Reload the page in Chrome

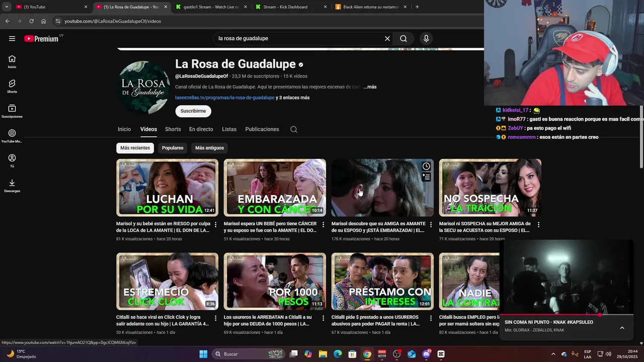[31, 21]
